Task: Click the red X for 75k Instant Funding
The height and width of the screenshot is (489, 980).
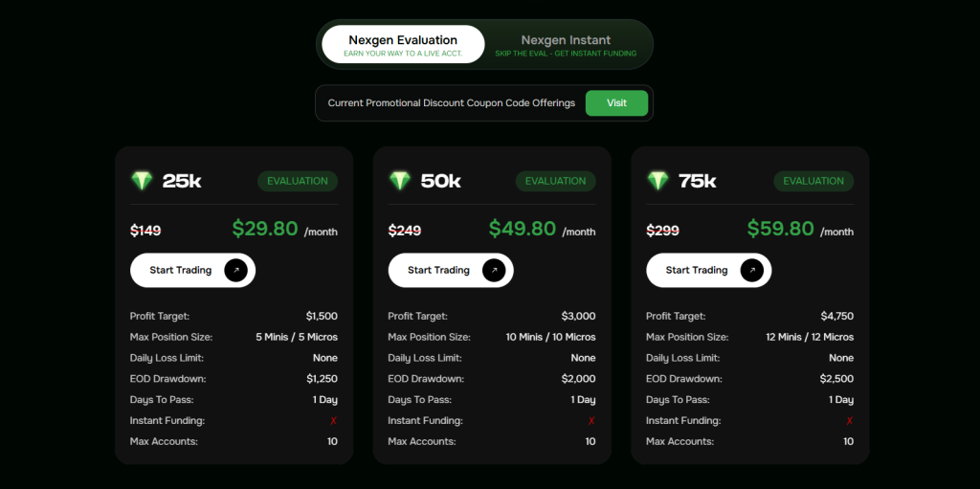Action: coord(850,421)
